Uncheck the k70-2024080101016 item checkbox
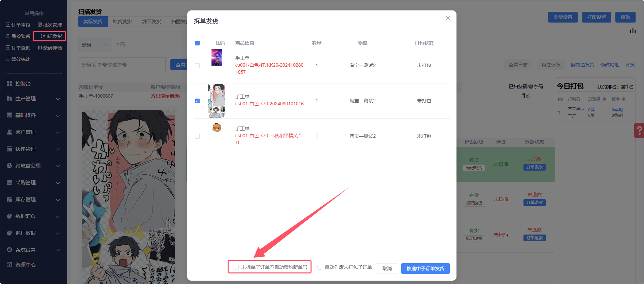 197,101
